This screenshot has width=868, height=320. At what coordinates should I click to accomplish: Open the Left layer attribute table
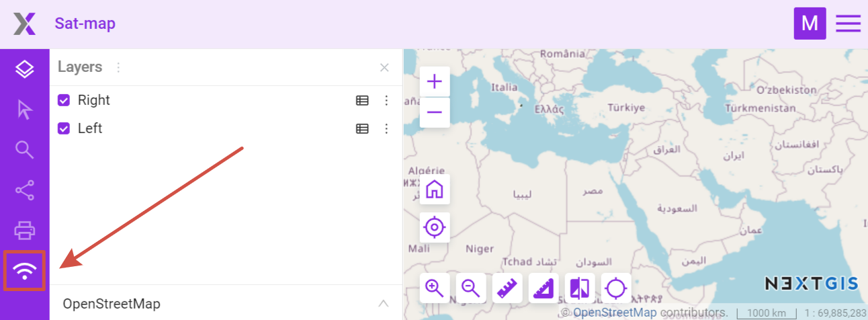(x=362, y=128)
